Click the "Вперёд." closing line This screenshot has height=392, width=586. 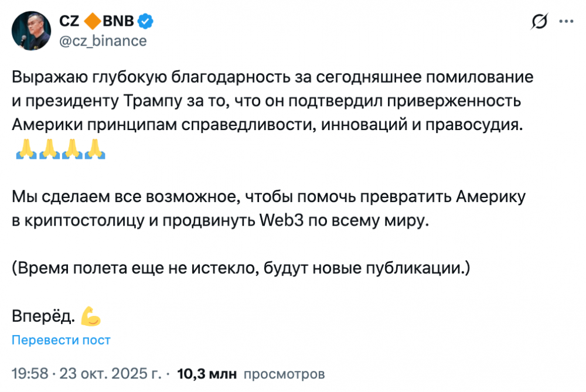click(x=43, y=317)
